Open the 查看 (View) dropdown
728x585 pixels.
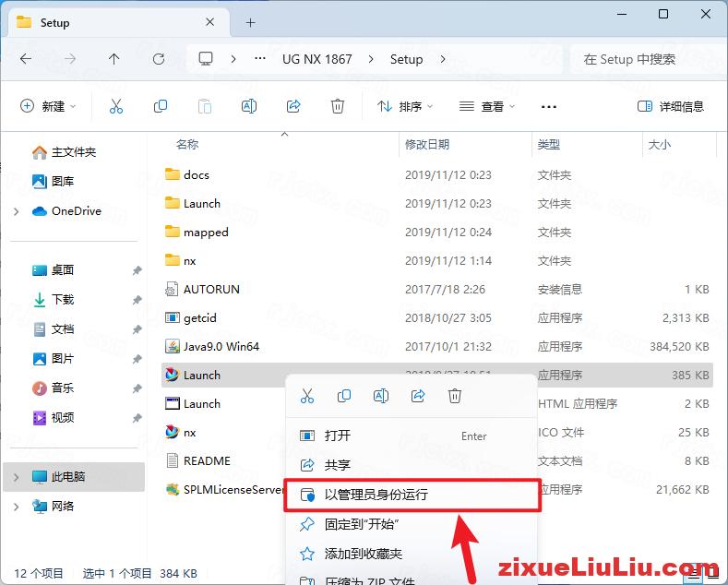pyautogui.click(x=487, y=106)
